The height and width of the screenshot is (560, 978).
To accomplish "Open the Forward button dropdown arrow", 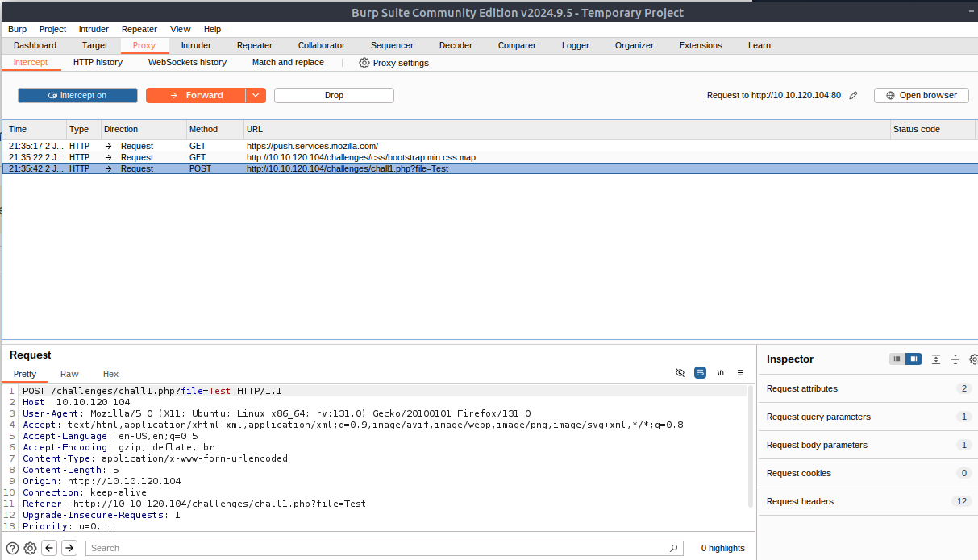I will pos(256,95).
